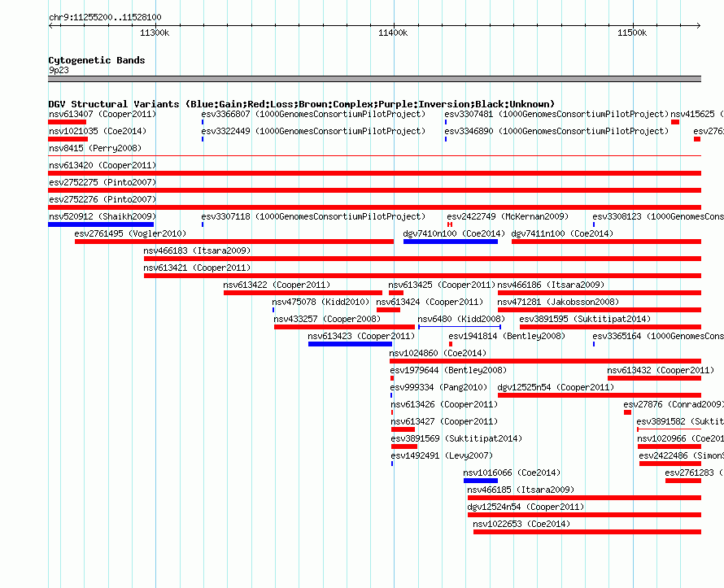Open the nsv8415 (Perry2008) variant label
Image resolution: width=724 pixels, height=588 pixels.
[95, 148]
